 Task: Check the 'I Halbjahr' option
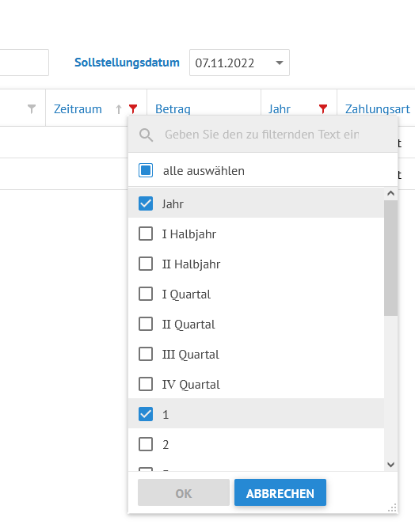146,234
